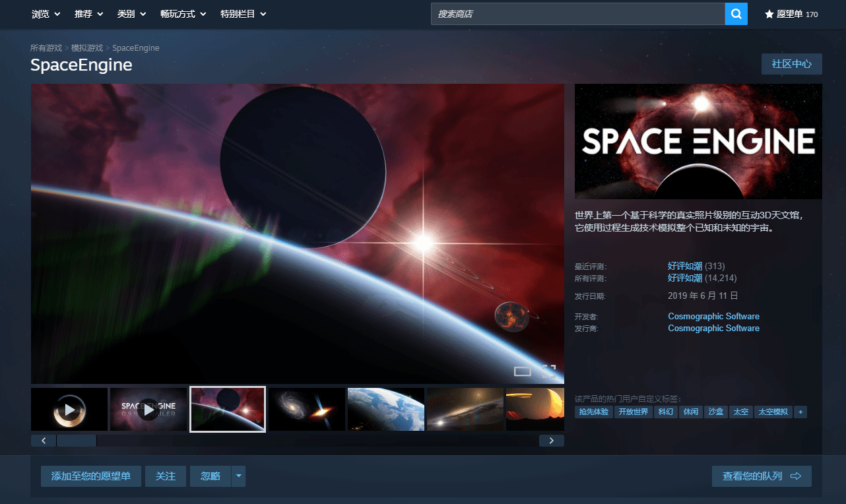Toggle theater mode rectangle icon

coord(522,371)
